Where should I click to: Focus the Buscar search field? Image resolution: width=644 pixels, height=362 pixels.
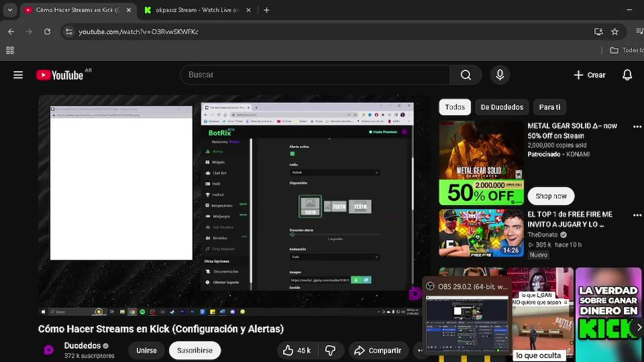click(315, 75)
